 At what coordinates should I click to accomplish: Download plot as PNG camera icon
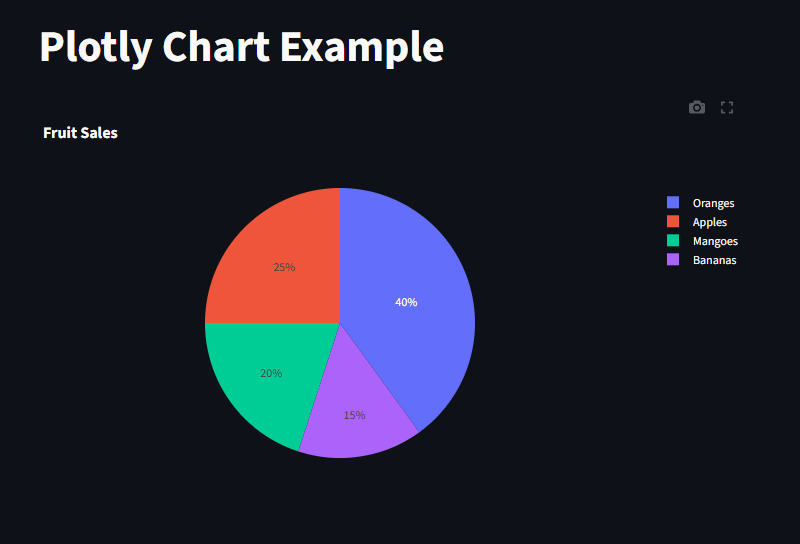coord(696,108)
